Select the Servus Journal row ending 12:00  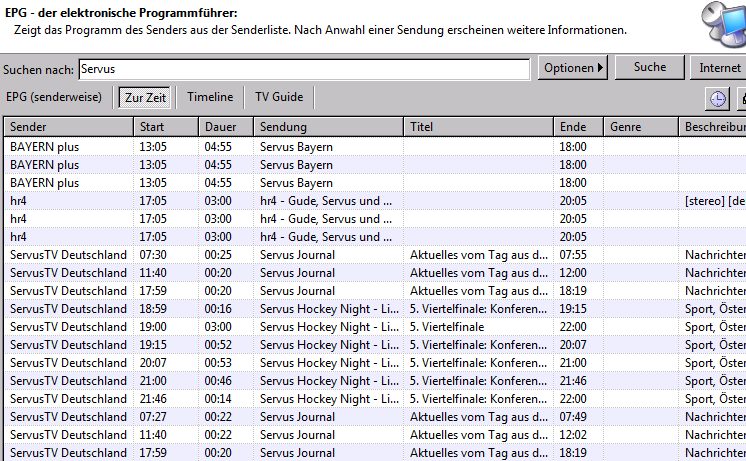coord(375,273)
